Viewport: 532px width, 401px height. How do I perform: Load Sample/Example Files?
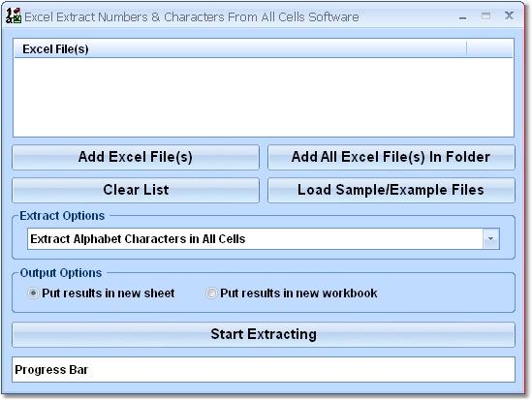[391, 190]
